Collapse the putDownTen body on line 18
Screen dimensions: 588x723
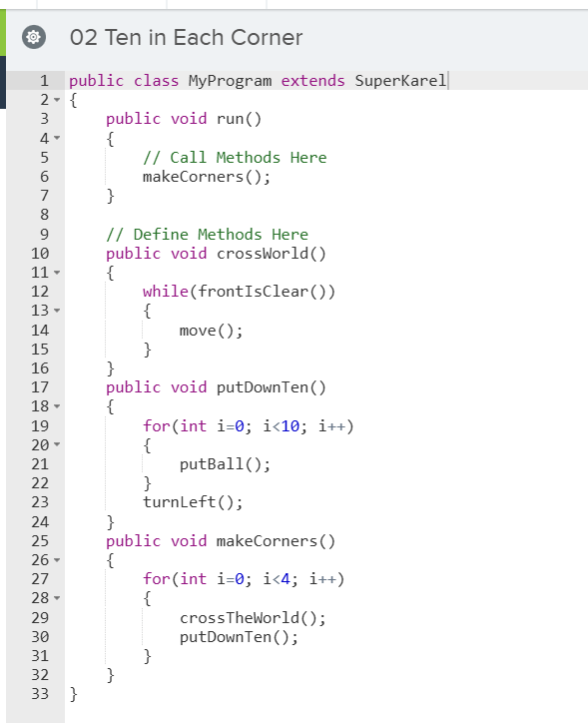pyautogui.click(x=57, y=406)
